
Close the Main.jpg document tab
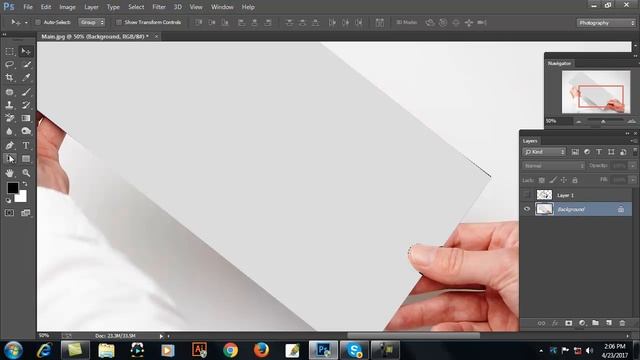156,36
